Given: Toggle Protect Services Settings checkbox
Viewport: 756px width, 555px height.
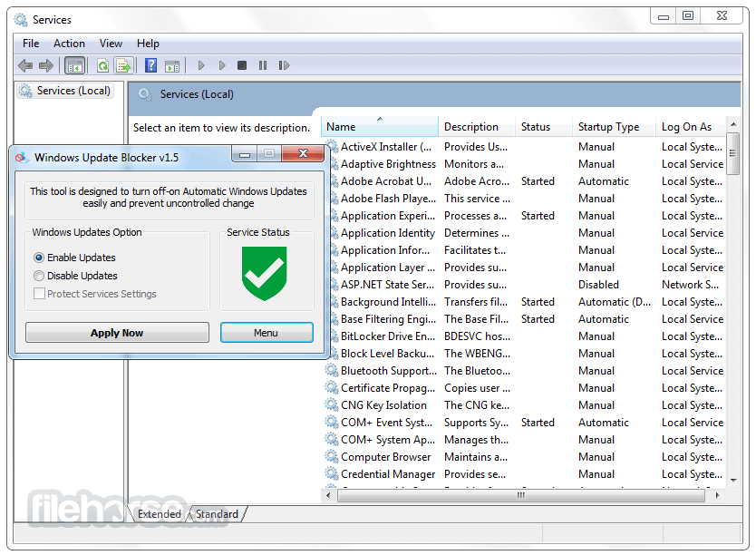Looking at the screenshot, I should tap(40, 294).
